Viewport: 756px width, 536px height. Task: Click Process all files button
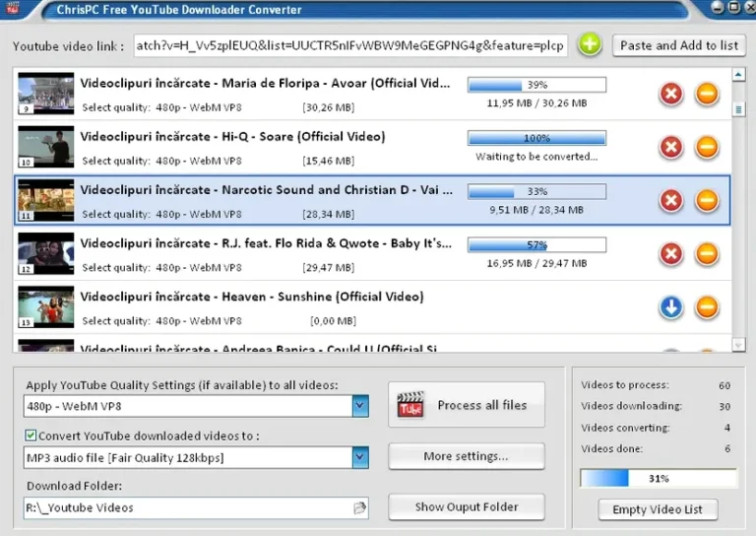467,405
